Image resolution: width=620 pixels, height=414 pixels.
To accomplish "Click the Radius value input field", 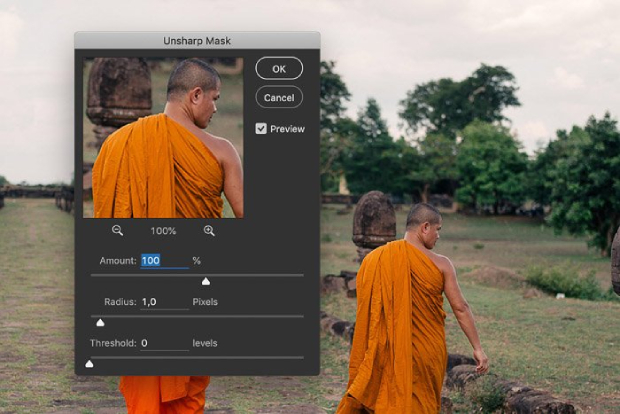I will 164,302.
